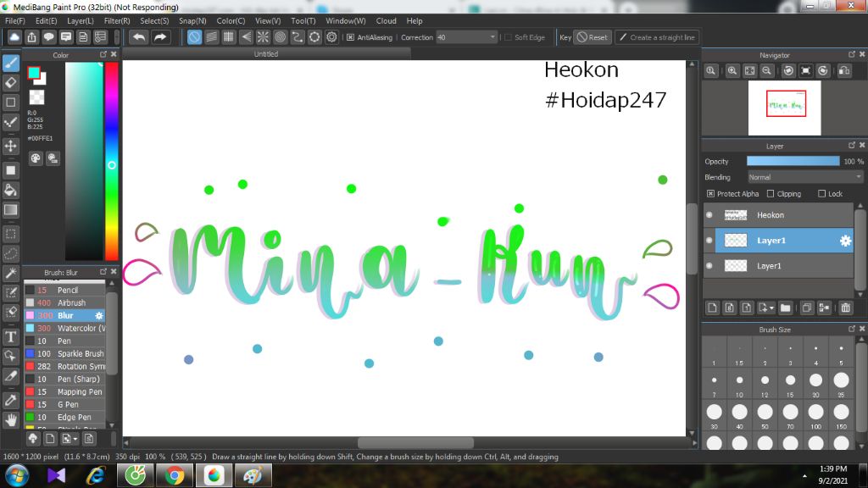Viewport: 868px width, 488px height.
Task: Undock the Navigator panel
Action: [x=851, y=54]
